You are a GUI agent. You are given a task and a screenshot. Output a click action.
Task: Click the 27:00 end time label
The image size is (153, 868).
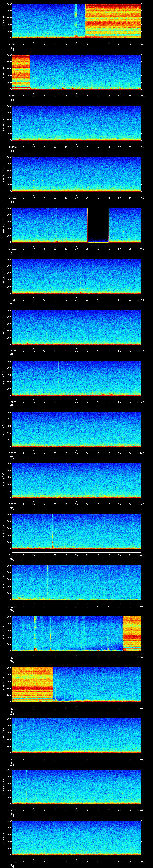point(141,657)
